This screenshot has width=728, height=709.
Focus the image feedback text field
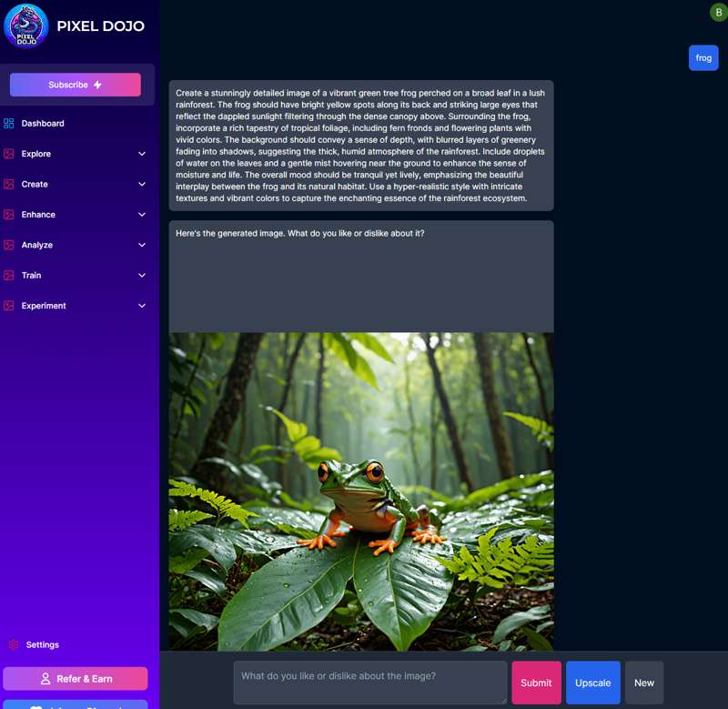tap(369, 683)
